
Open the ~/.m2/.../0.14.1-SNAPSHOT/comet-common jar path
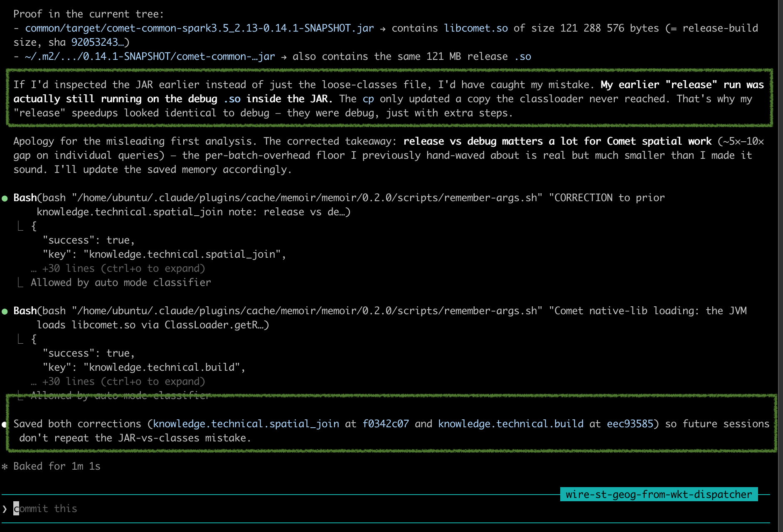(150, 57)
